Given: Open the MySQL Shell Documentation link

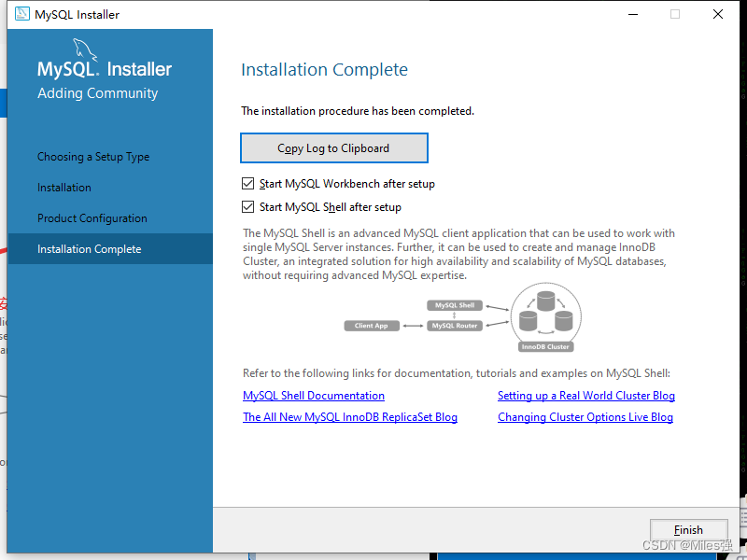Looking at the screenshot, I should click(x=314, y=395).
